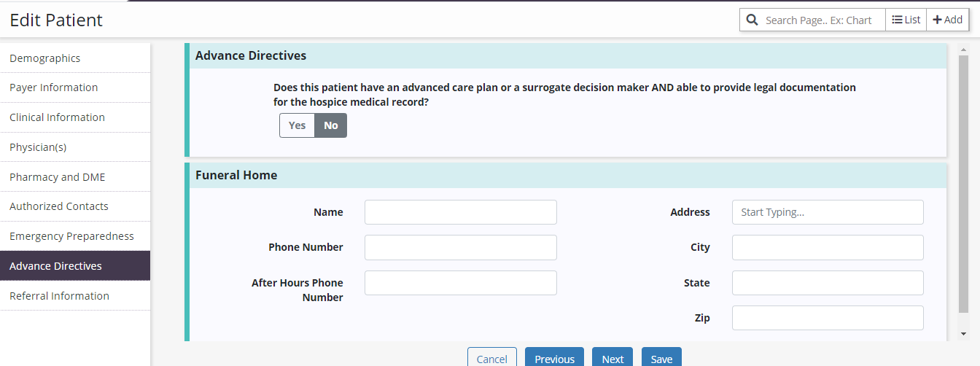Open the List view button

pos(906,20)
